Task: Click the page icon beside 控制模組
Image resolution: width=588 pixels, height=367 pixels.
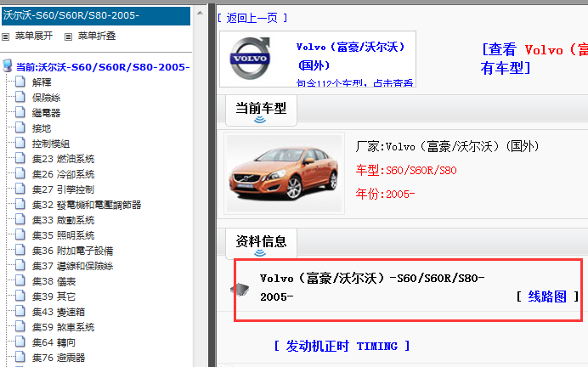Action: coord(20,143)
